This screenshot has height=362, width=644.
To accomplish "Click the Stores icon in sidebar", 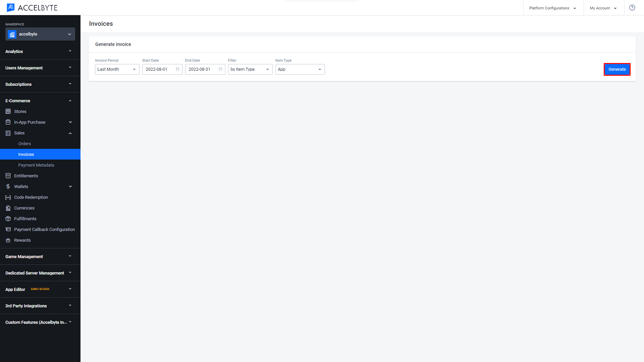I will pos(8,111).
